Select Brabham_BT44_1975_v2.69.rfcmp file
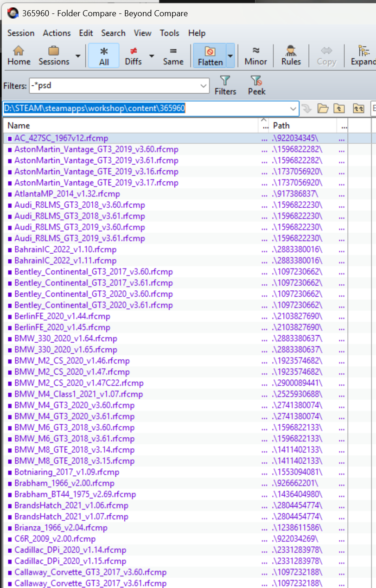This screenshot has height=588, width=376. click(x=75, y=494)
